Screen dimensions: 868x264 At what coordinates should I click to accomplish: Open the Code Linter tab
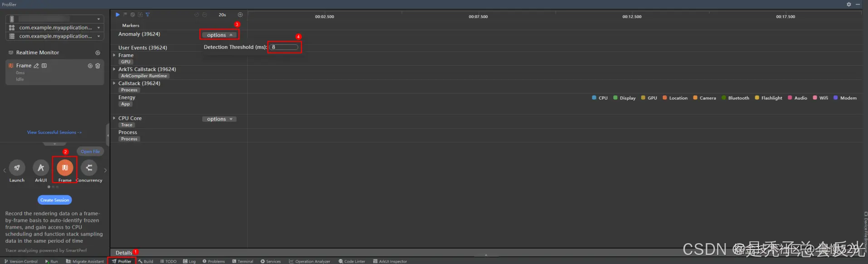[352, 261]
